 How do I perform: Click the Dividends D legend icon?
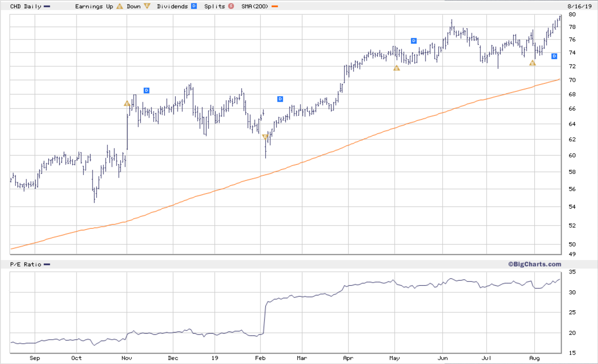[194, 6]
